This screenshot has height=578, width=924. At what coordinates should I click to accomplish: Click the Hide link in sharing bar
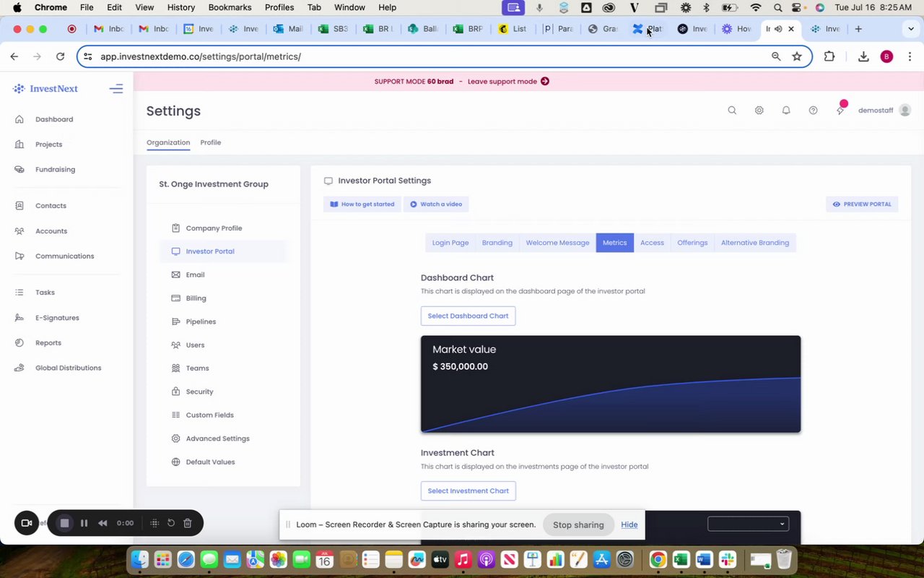click(x=629, y=525)
